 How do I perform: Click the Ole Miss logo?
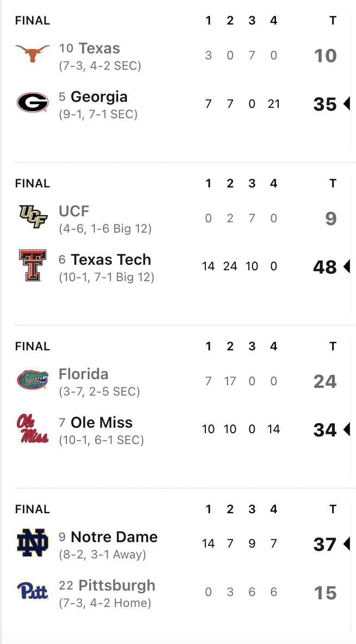[33, 428]
